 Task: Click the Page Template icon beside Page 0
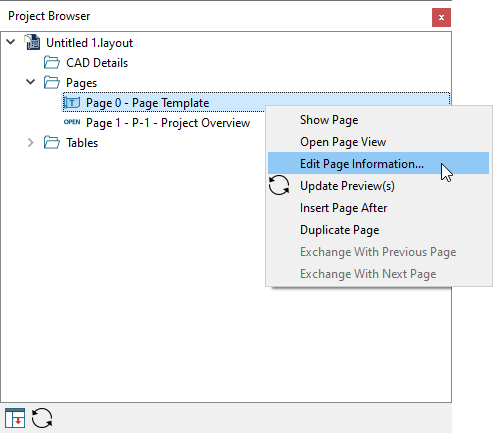pyautogui.click(x=72, y=103)
